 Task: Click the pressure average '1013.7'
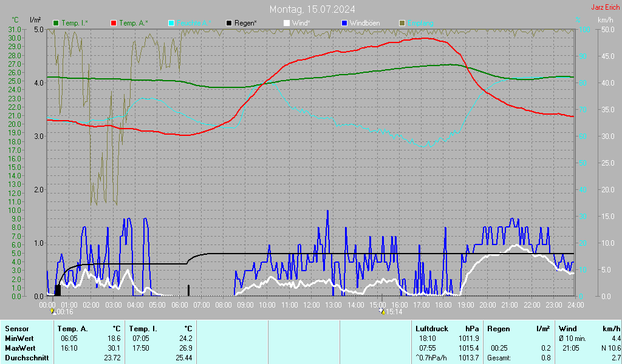[468, 358]
